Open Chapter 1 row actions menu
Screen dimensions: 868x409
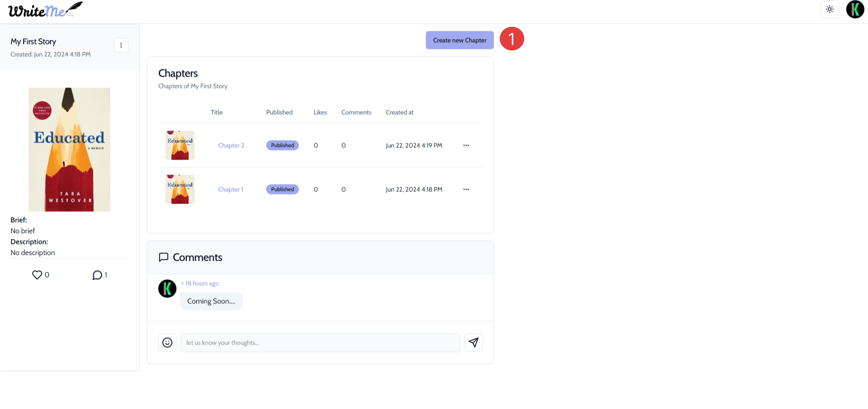click(466, 190)
